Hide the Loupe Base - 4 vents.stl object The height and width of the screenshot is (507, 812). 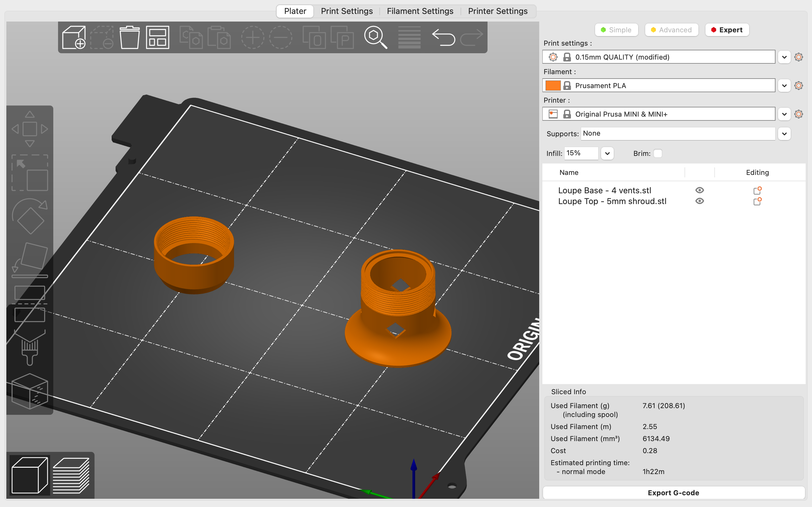pyautogui.click(x=700, y=190)
